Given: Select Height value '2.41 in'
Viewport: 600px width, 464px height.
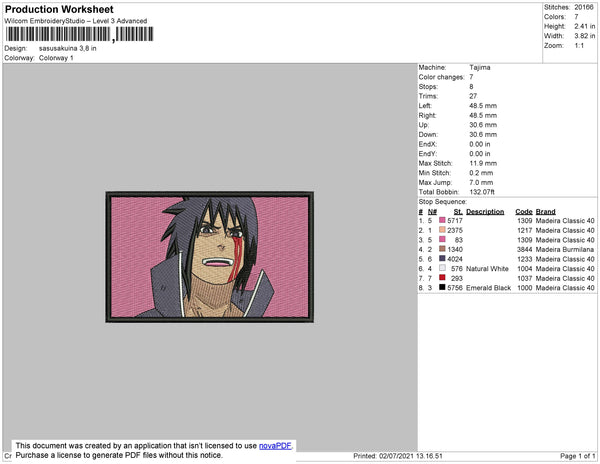Looking at the screenshot, I should pos(584,26).
